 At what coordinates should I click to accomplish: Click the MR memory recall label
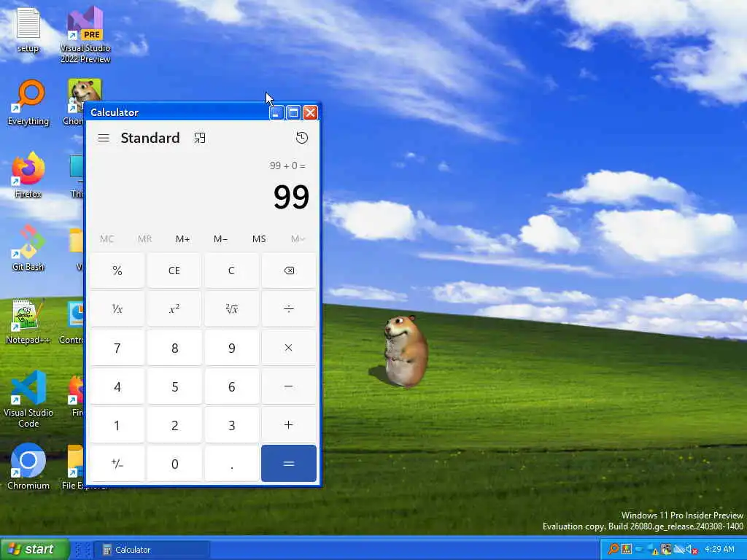[145, 239]
